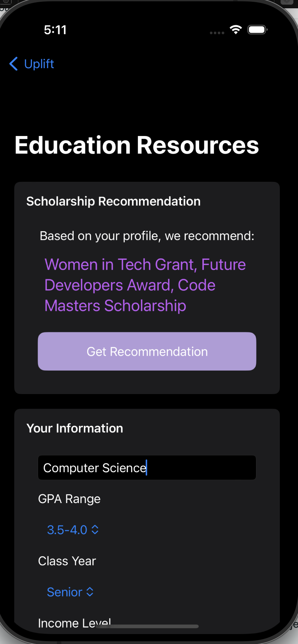Screen dimensions: 298x644
Task: Tap the back chevron arrow icon
Action: (14, 64)
